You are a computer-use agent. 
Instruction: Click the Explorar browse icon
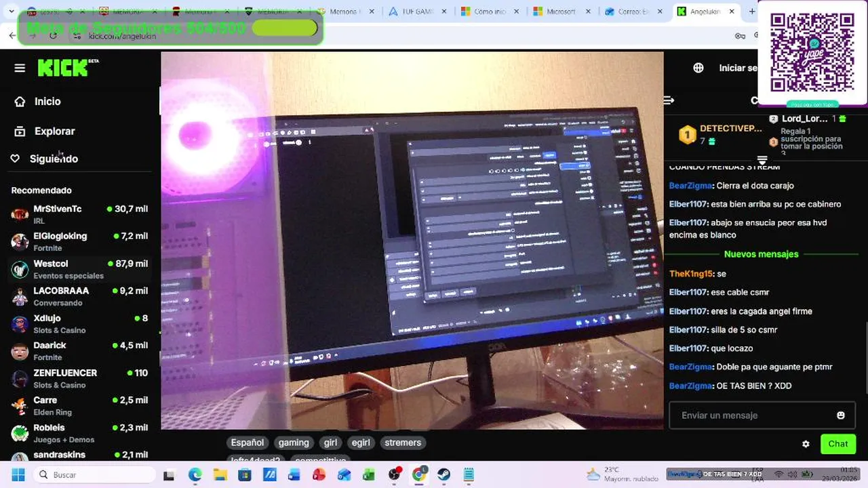click(x=20, y=131)
